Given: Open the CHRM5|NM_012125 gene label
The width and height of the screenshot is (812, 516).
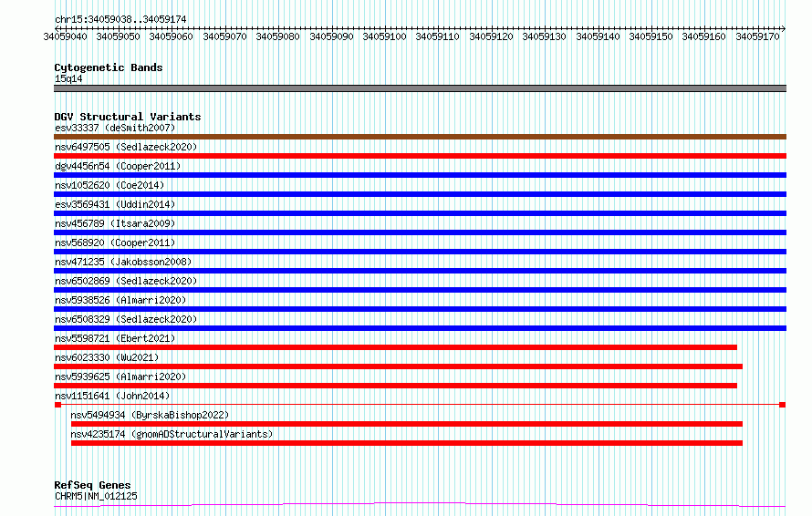Looking at the screenshot, I should point(96,496).
